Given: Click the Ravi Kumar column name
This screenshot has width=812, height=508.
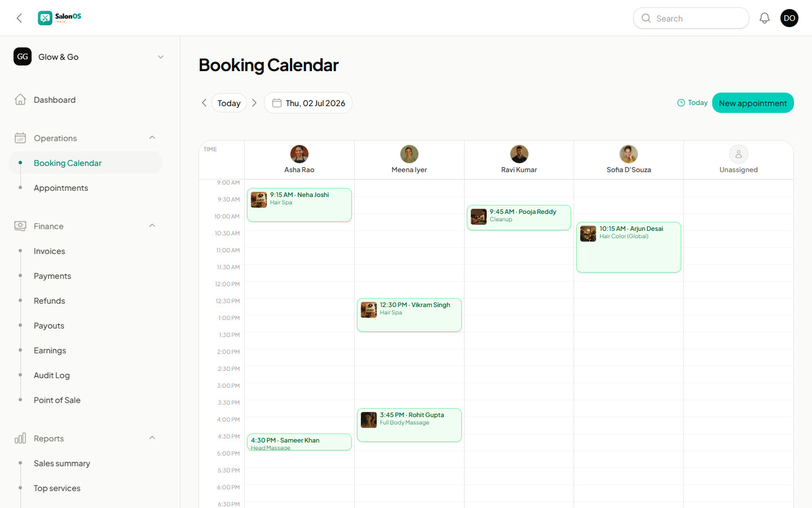Looking at the screenshot, I should pos(519,170).
